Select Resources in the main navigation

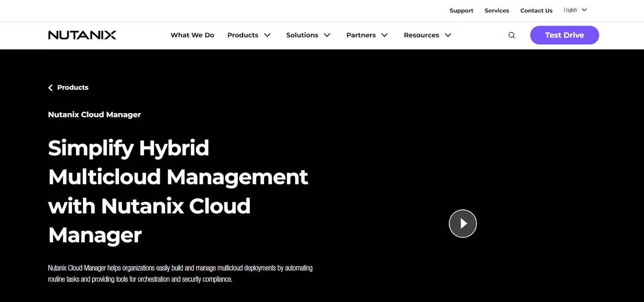(421, 35)
